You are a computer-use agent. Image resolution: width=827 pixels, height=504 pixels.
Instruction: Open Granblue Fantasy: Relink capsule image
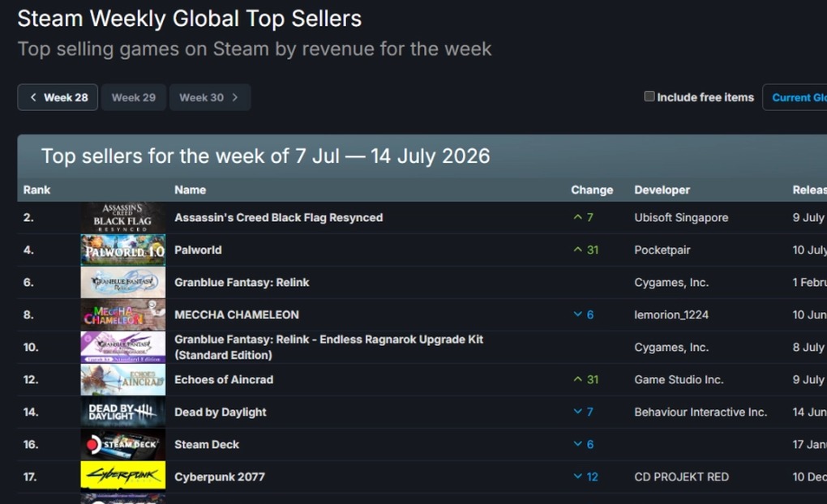[123, 282]
